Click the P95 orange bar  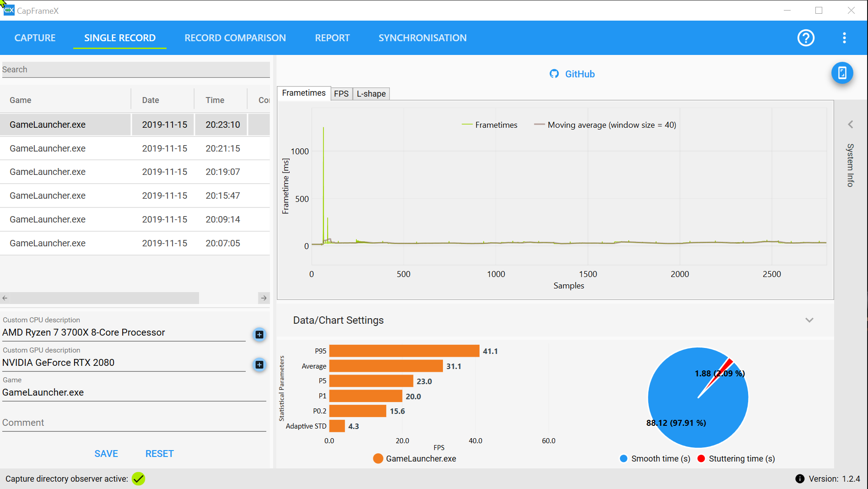[x=404, y=351]
